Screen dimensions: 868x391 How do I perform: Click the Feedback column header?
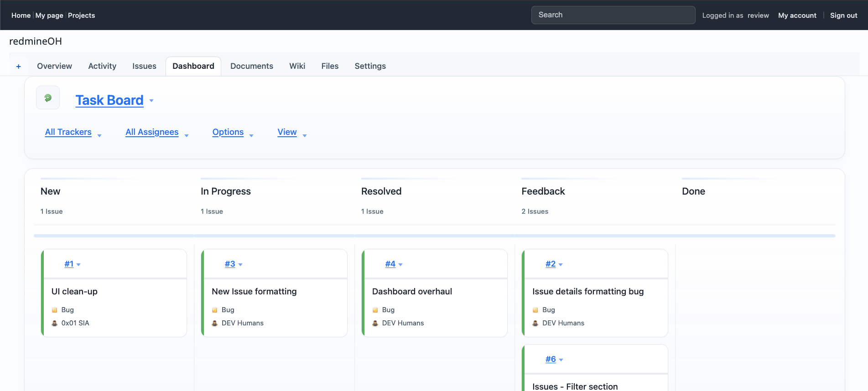(543, 191)
